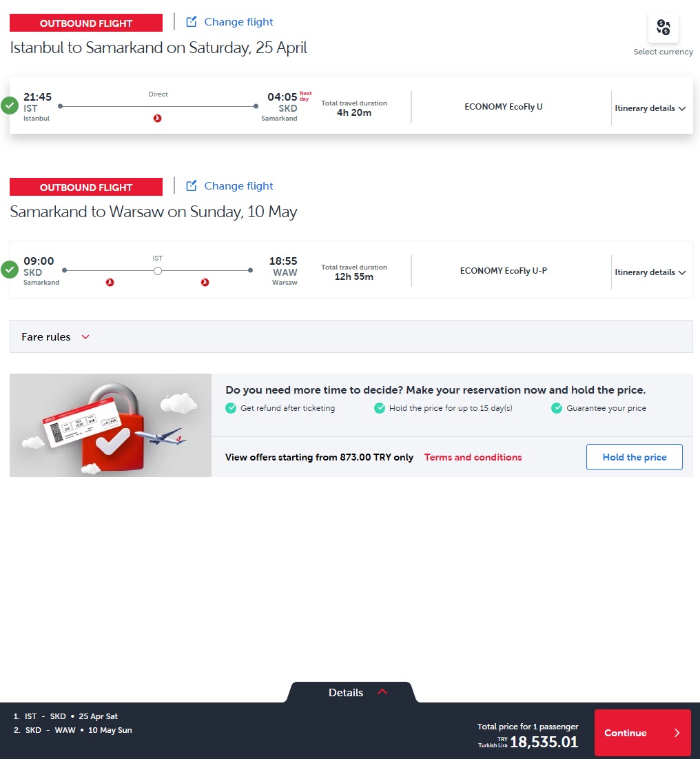The height and width of the screenshot is (759, 700).
Task: Click Continue to proceed with booking
Action: coord(642,733)
